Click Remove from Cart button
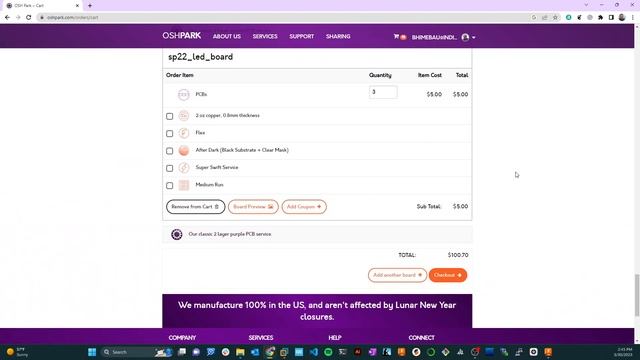Viewport: 640px width, 360px height. tap(196, 207)
